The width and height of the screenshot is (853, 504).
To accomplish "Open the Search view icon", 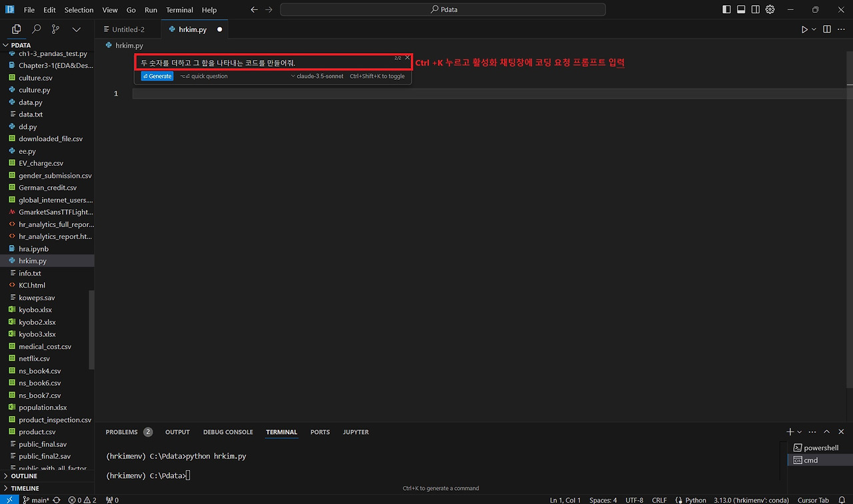I will pos(37,29).
